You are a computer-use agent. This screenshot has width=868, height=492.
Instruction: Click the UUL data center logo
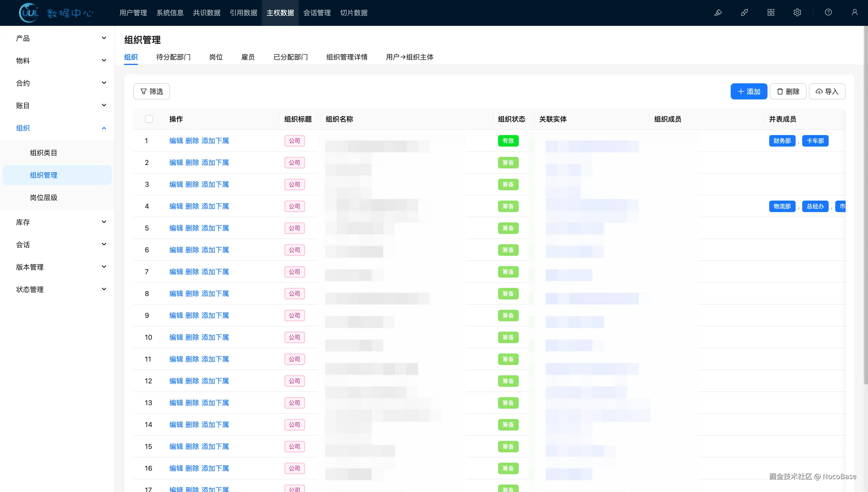(x=56, y=13)
